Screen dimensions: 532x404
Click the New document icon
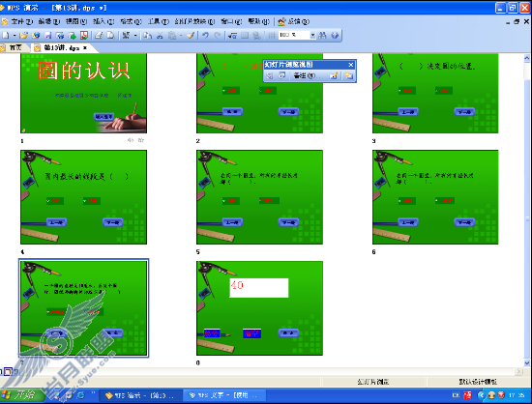(x=6, y=35)
